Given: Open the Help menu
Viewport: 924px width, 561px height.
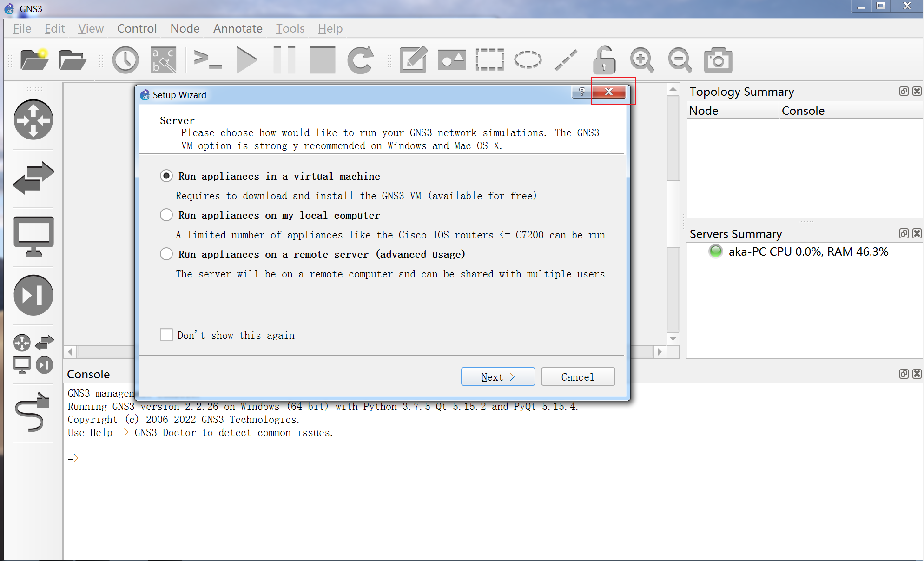Looking at the screenshot, I should click(330, 28).
